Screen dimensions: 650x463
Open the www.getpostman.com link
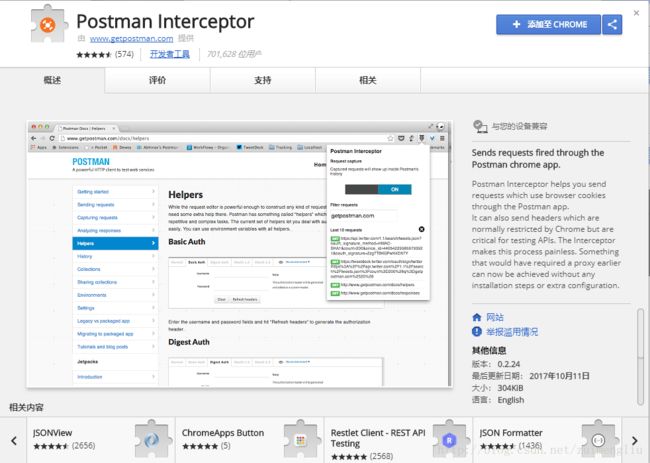(x=131, y=39)
